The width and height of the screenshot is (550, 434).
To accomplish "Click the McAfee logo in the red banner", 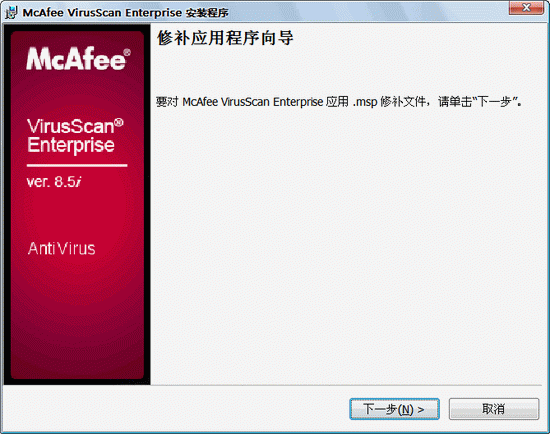I will pyautogui.click(x=76, y=59).
